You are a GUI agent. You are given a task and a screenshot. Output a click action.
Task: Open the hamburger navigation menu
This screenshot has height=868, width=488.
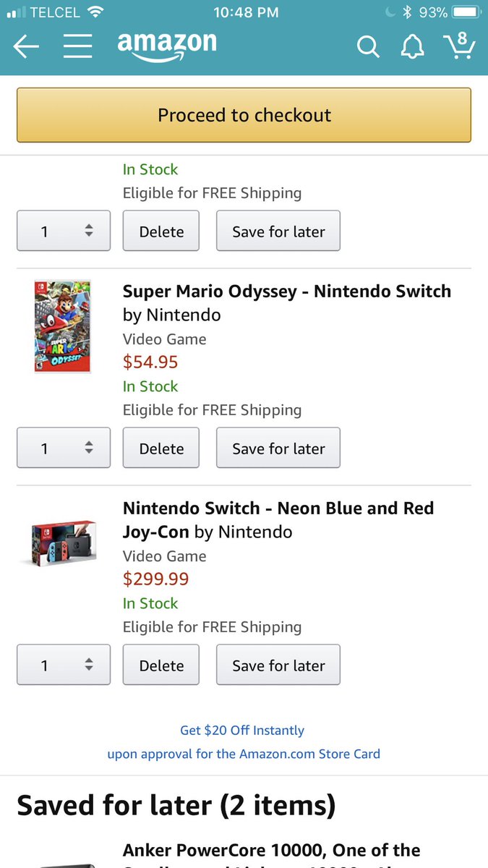[77, 47]
